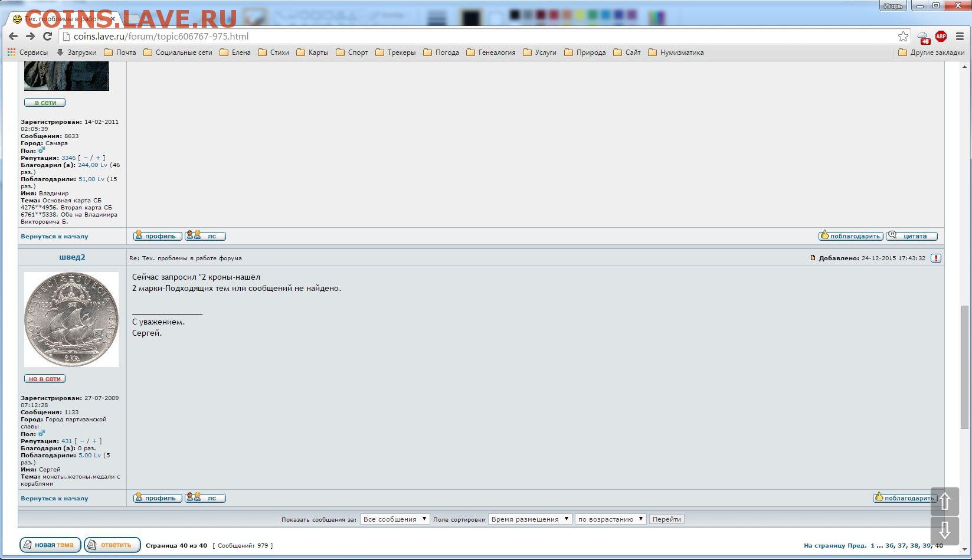Go to page 36 of topic
Image resolution: width=972 pixels, height=560 pixels.
889,546
